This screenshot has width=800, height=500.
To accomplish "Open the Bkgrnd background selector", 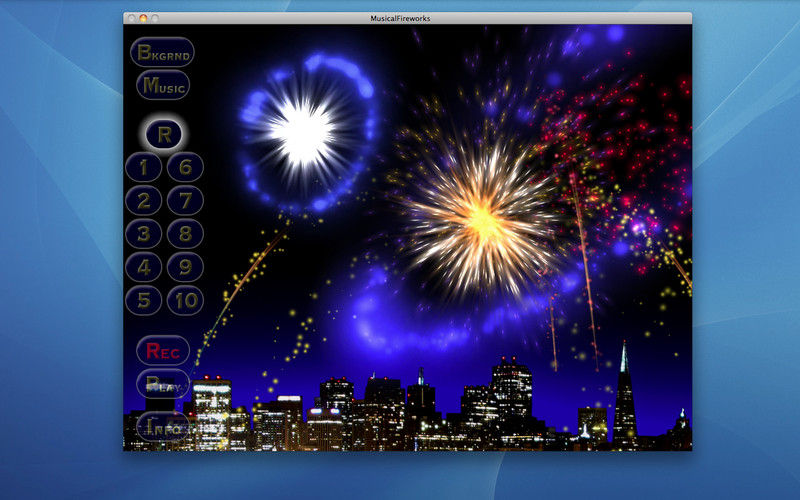I will point(162,52).
